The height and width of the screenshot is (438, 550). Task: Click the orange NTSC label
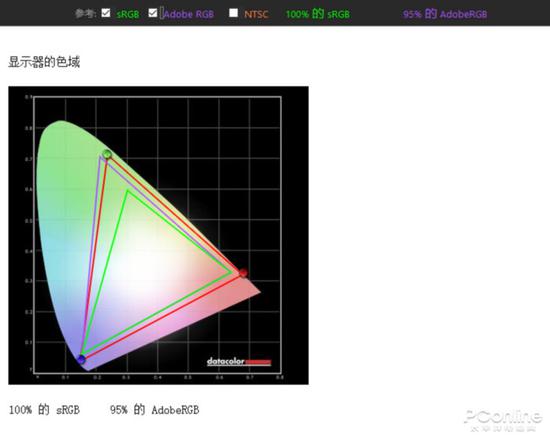256,14
